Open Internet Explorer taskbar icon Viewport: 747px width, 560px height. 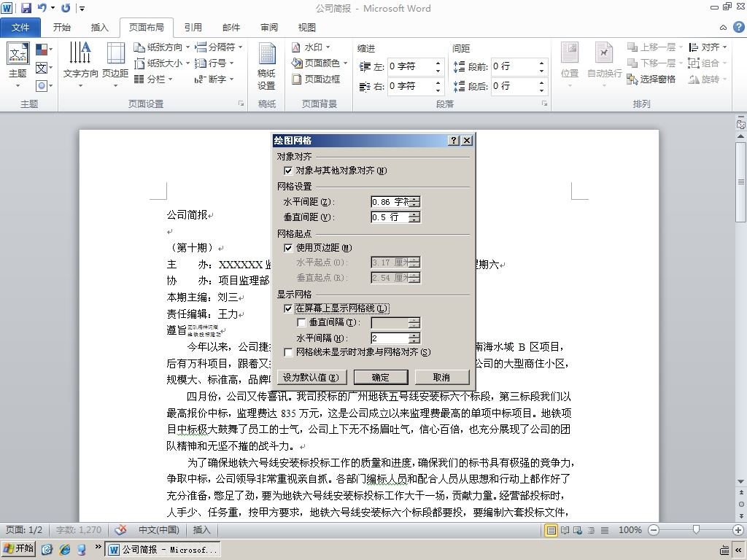[x=65, y=550]
